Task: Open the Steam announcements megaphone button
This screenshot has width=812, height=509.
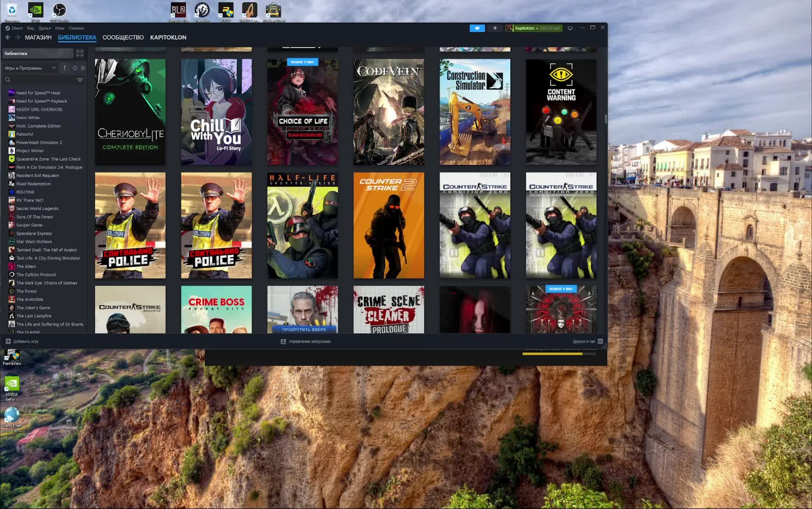Action: click(x=477, y=28)
